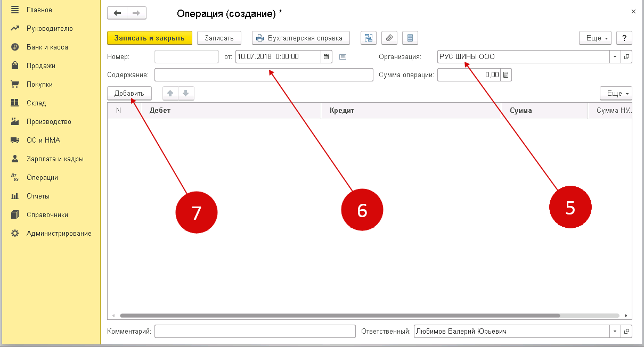644x347 pixels.
Task: Open the calendar picker for the date
Action: pyautogui.click(x=327, y=56)
